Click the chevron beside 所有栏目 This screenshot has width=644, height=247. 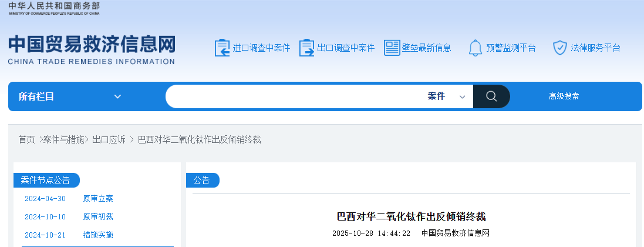point(117,96)
